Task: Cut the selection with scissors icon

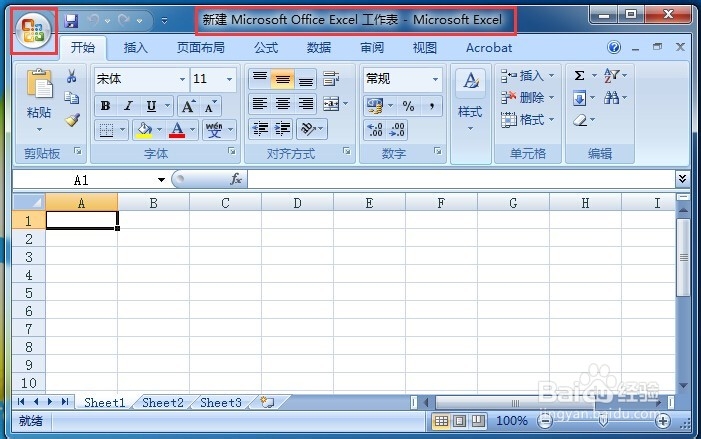Action: [72, 76]
